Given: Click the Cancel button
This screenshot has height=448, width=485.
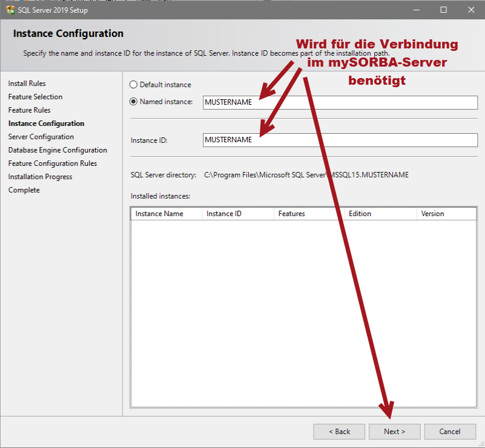Looking at the screenshot, I should click(x=450, y=432).
